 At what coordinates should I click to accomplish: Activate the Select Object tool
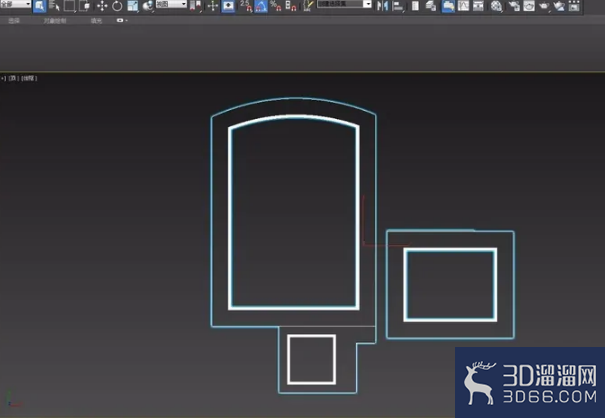[x=39, y=6]
